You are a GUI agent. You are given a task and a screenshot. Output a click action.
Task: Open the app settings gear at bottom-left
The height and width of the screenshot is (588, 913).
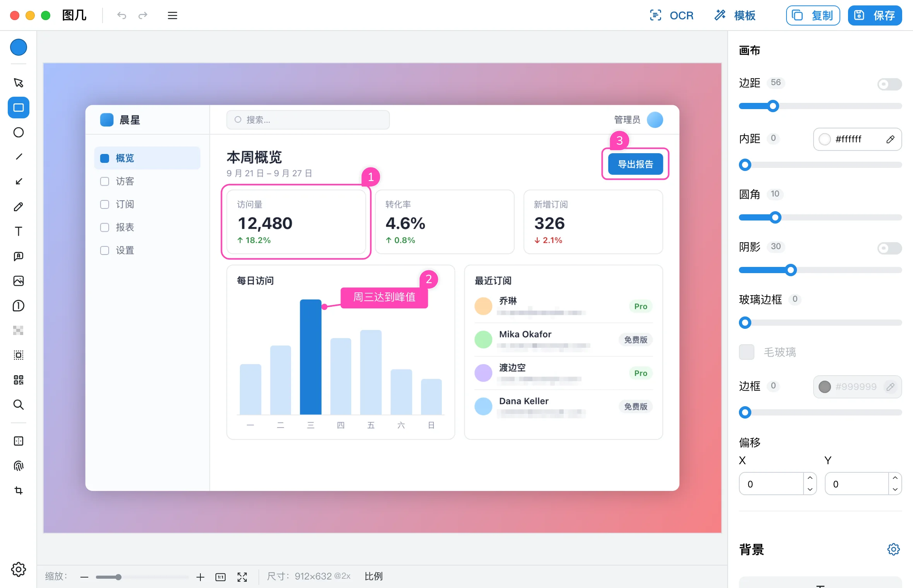(x=19, y=569)
